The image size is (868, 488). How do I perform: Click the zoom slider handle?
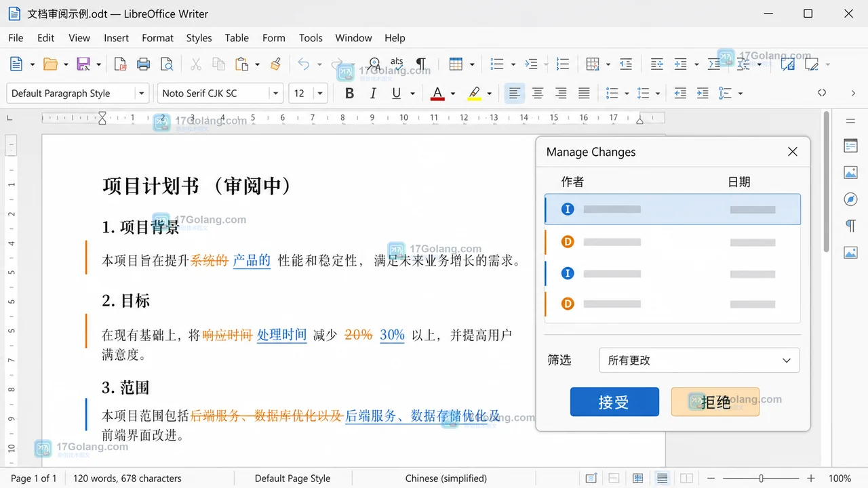point(761,479)
